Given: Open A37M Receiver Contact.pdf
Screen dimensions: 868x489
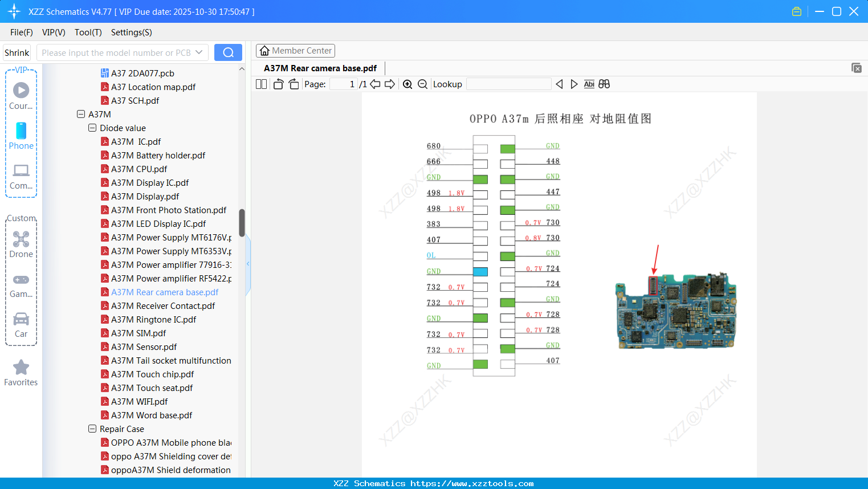Looking at the screenshot, I should (x=163, y=305).
